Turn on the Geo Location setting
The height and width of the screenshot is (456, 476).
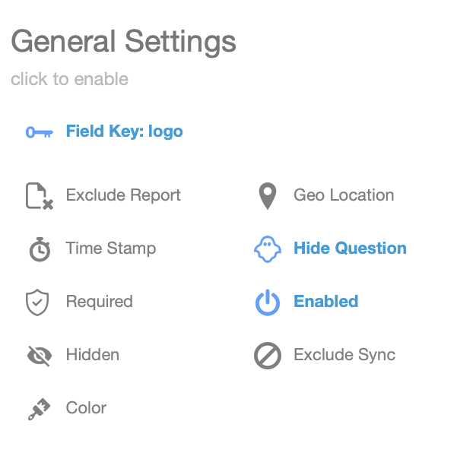pos(344,195)
